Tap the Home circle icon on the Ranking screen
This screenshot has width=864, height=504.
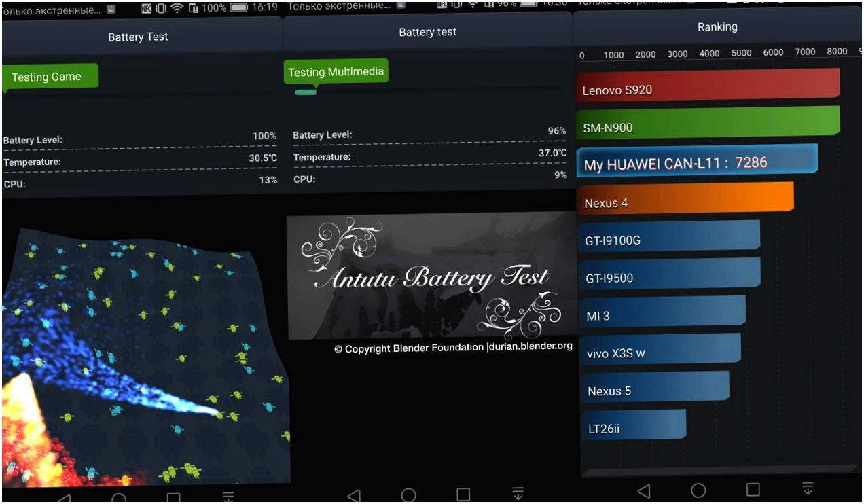coord(698,490)
